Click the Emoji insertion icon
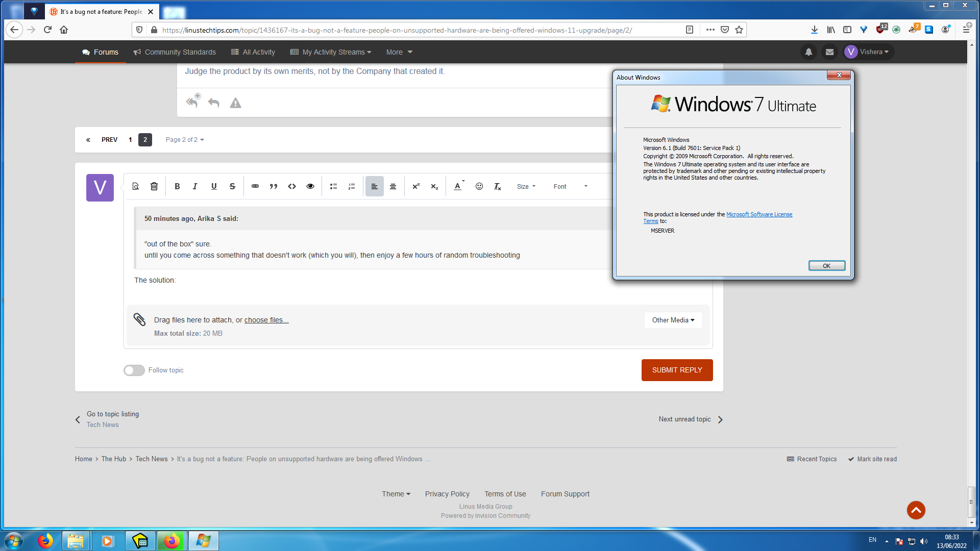Viewport: 980px width, 551px height. [x=479, y=186]
